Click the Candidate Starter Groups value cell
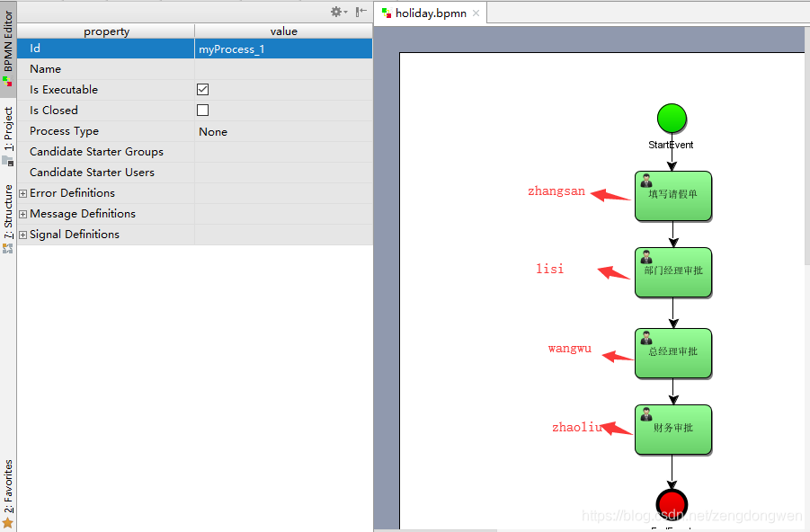 coord(283,152)
